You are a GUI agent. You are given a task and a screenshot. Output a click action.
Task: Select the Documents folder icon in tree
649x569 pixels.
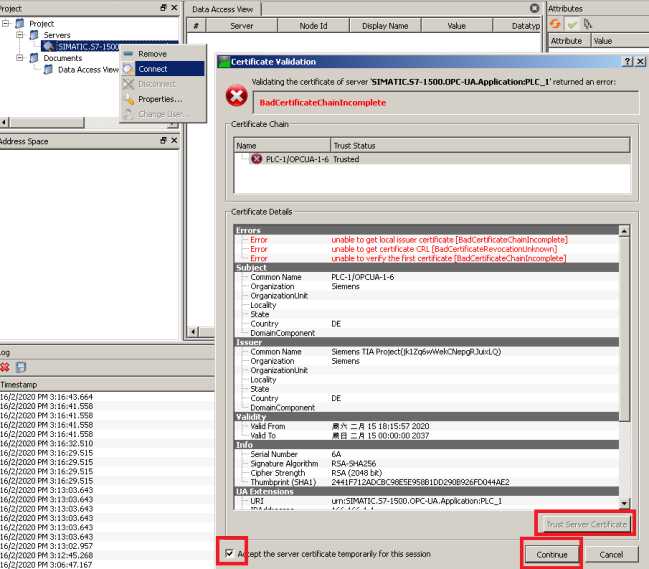click(x=34, y=58)
